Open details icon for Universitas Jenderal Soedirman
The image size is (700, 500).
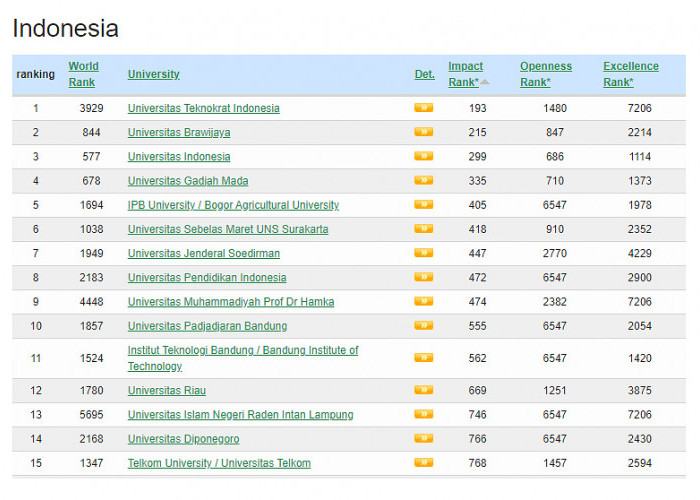[x=423, y=253]
